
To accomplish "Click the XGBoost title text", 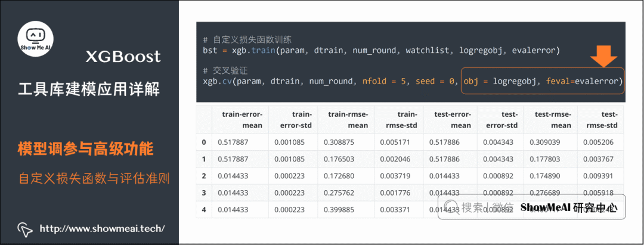I will coord(123,57).
